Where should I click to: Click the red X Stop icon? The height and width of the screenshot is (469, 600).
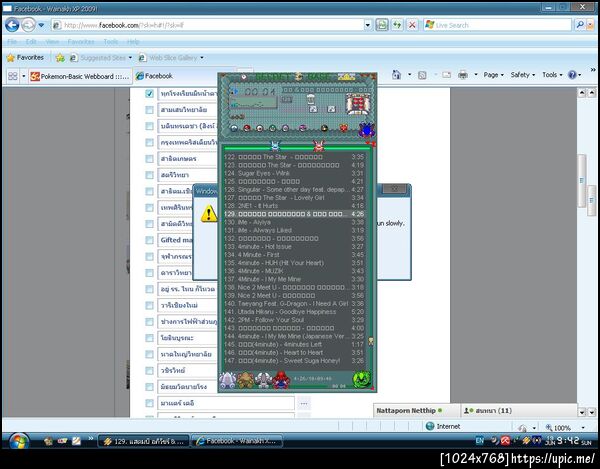(412, 25)
